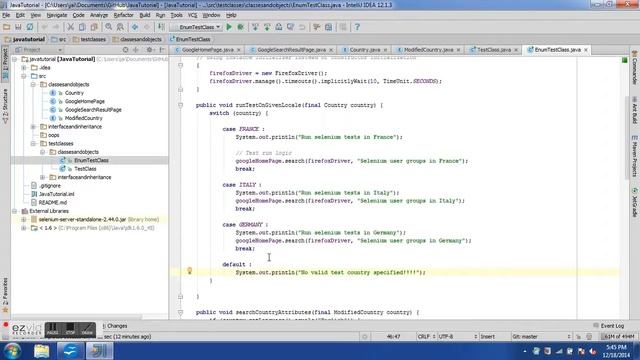Open the Project view selector dropdown

pos(38,50)
